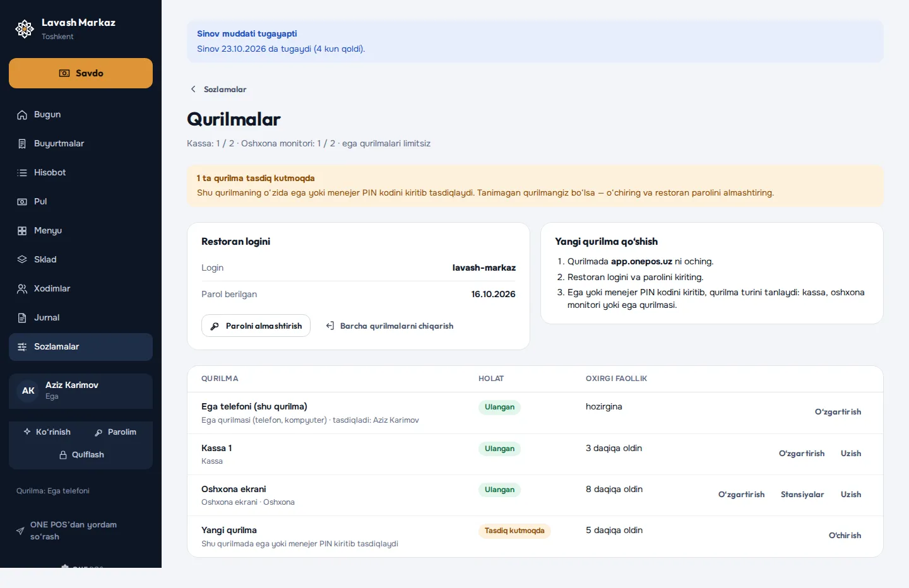Click the sliders icon beside Sozlamalar
The height and width of the screenshot is (588, 909).
point(22,347)
